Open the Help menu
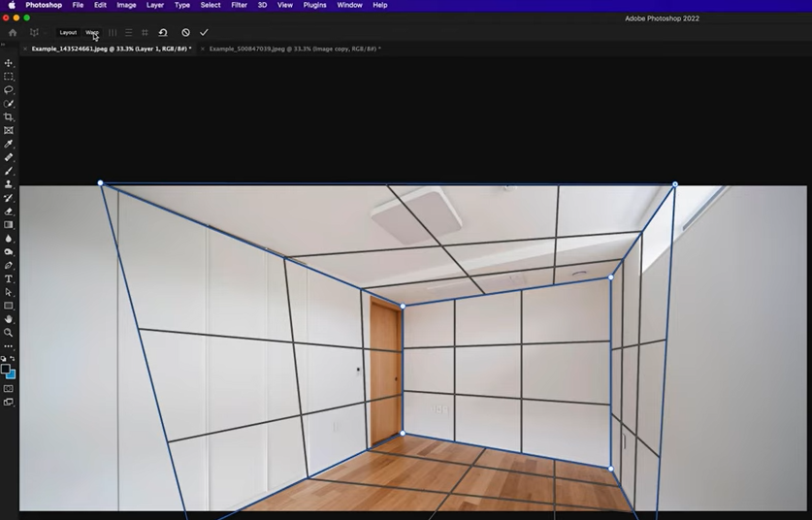Viewport: 812px width, 520px height. [379, 5]
